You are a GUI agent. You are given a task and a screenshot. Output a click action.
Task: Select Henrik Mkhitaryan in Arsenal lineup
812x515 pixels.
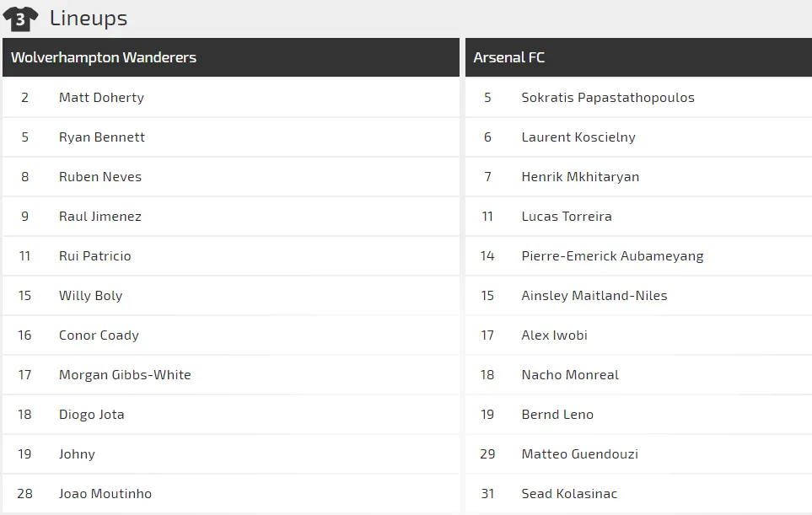(x=580, y=177)
